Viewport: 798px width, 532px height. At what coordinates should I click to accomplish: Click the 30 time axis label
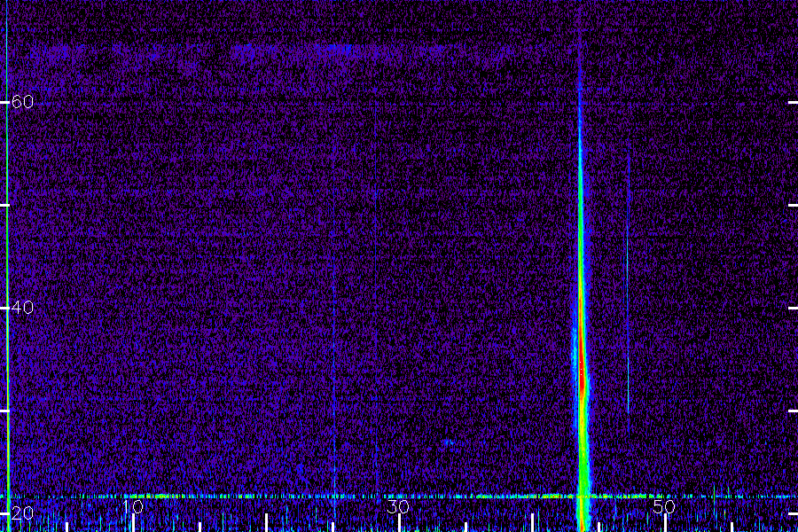click(x=398, y=506)
